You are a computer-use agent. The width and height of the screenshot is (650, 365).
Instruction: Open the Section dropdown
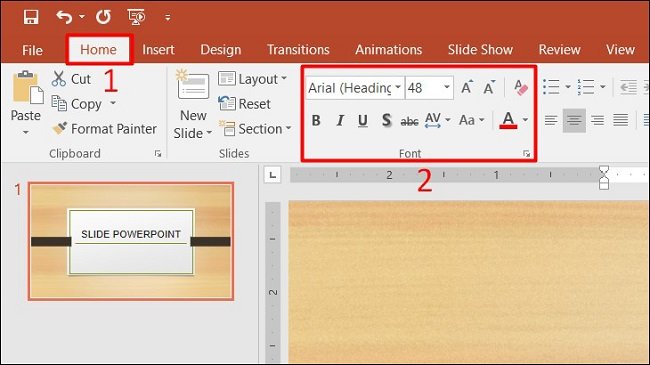tap(255, 129)
